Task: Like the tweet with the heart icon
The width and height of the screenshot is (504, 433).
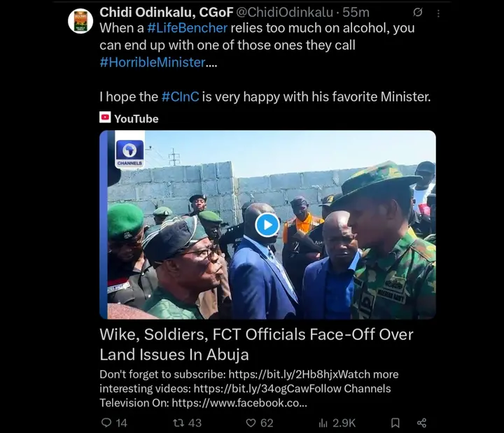Action: coord(251,423)
